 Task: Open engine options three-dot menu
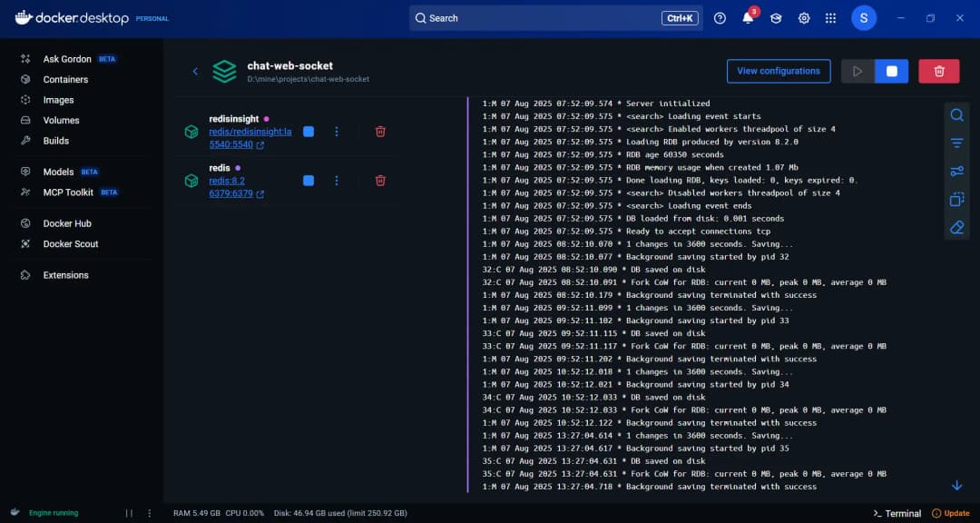coord(149,513)
